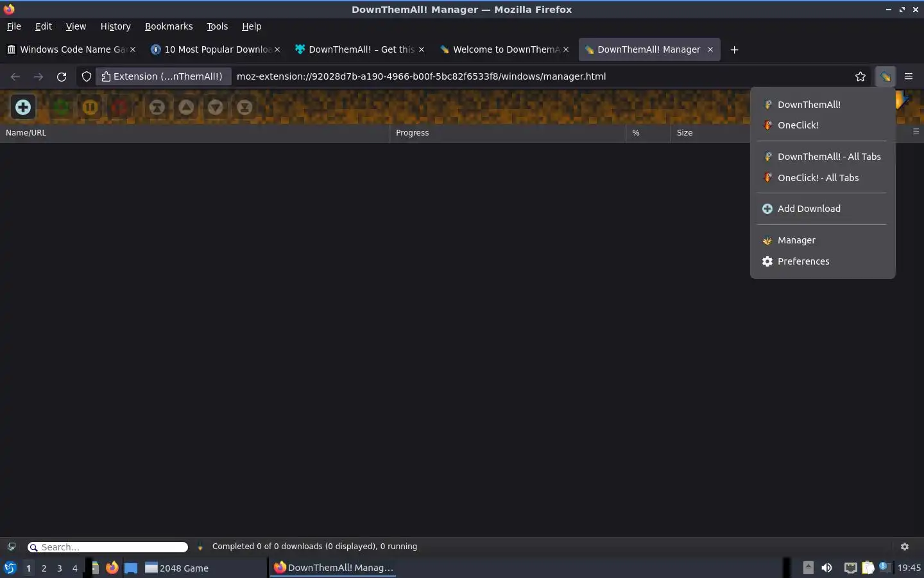Open the History menu
924x578 pixels.
coord(116,26)
